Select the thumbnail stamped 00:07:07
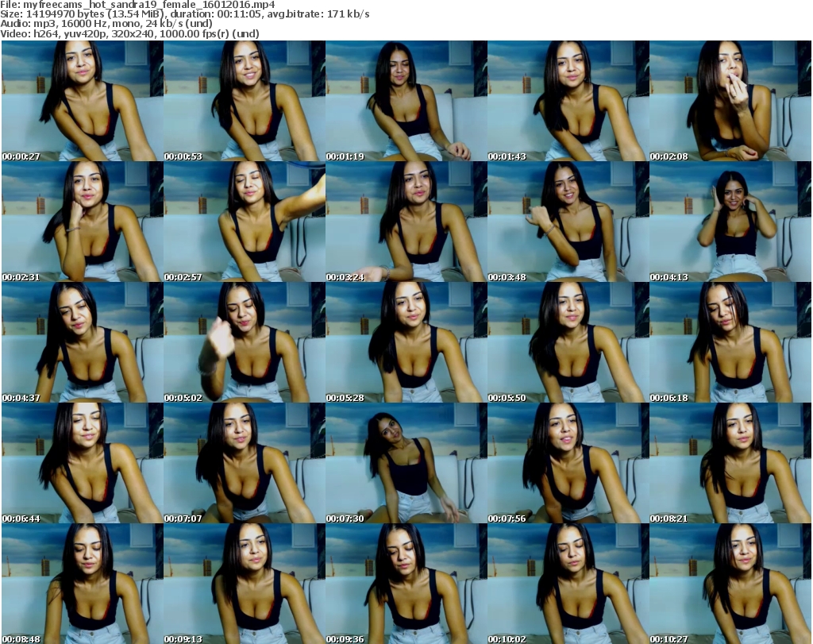 pyautogui.click(x=245, y=463)
